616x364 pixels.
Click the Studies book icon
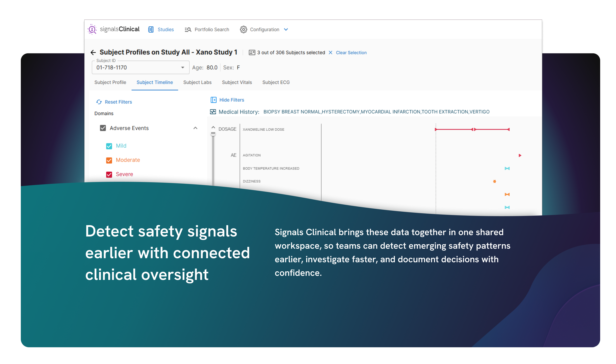pyautogui.click(x=151, y=29)
